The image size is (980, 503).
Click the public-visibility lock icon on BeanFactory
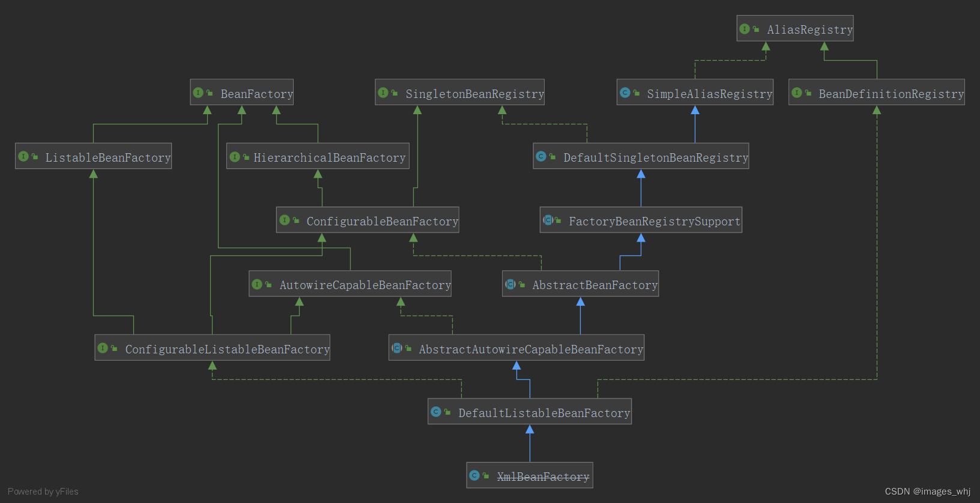[x=210, y=93]
